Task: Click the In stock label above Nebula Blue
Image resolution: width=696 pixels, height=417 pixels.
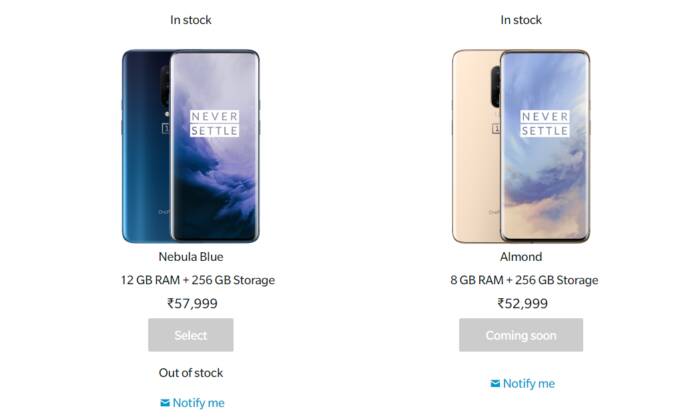Action: coord(190,19)
